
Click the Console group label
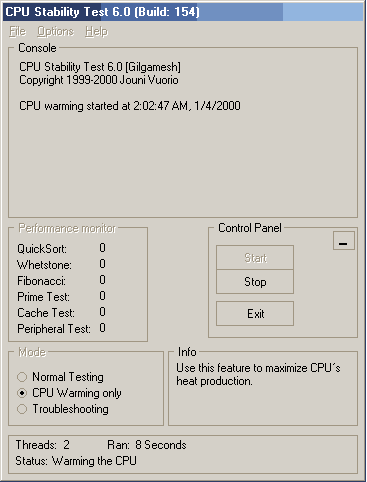pyautogui.click(x=37, y=48)
